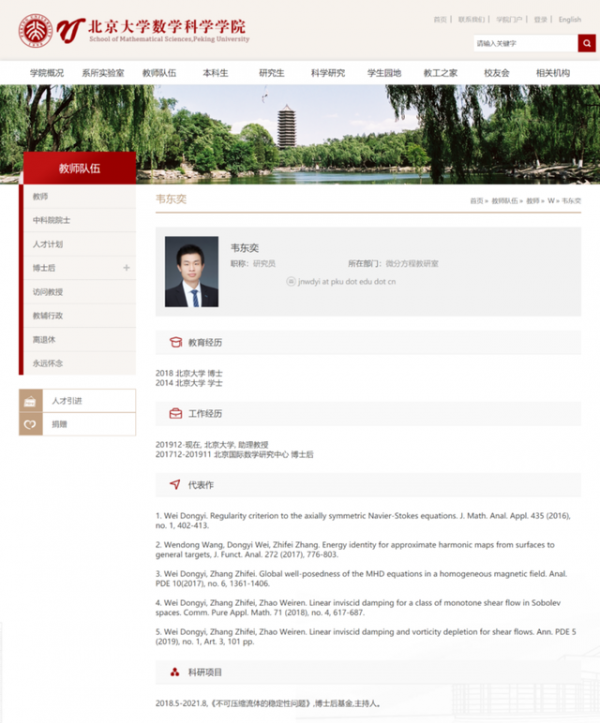Screen dimensions: 600x723
Task: Click the faculty profile photo
Action: point(191,271)
